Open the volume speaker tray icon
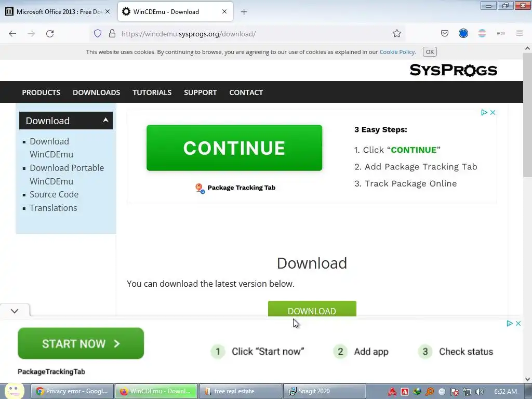The width and height of the screenshot is (532, 399). pyautogui.click(x=479, y=392)
